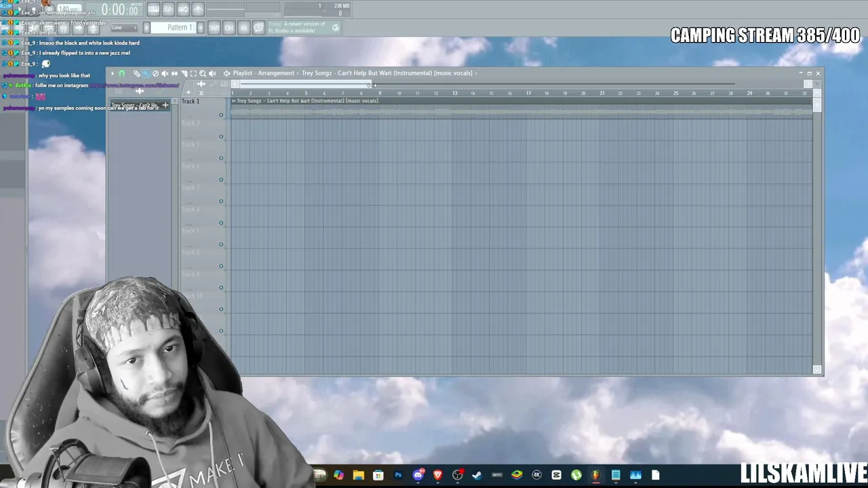Click bar 13 on the timeline ruler

pos(454,93)
